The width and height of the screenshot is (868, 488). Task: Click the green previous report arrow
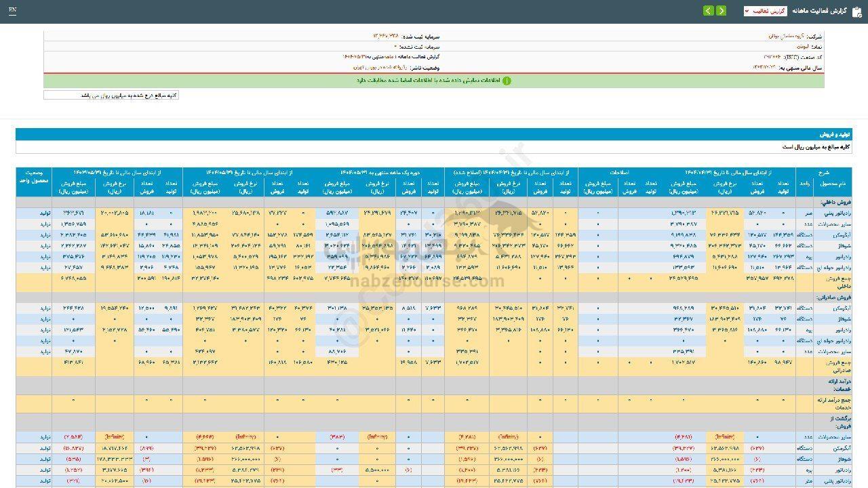click(721, 11)
